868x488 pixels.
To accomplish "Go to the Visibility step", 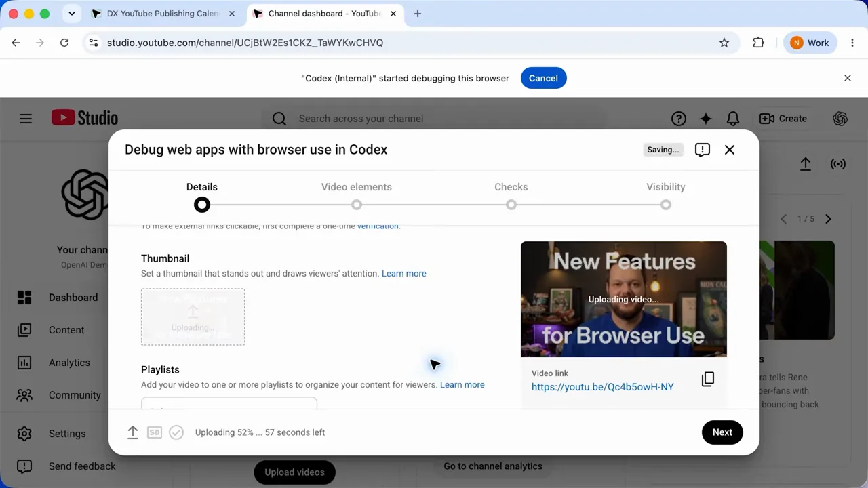I will (x=666, y=196).
